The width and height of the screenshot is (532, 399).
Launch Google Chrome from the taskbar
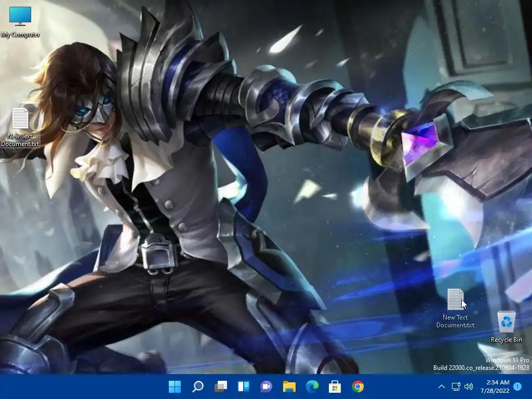click(x=357, y=387)
